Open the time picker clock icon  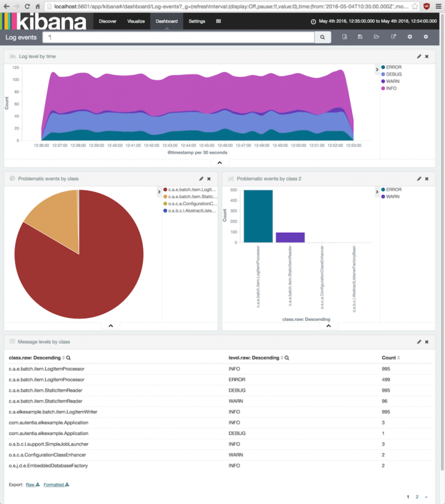pyautogui.click(x=313, y=21)
